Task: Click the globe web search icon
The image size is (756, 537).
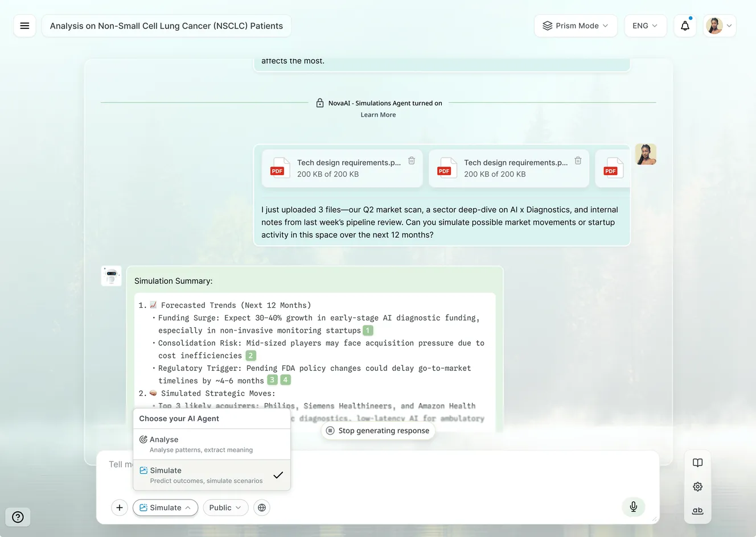Action: point(262,507)
